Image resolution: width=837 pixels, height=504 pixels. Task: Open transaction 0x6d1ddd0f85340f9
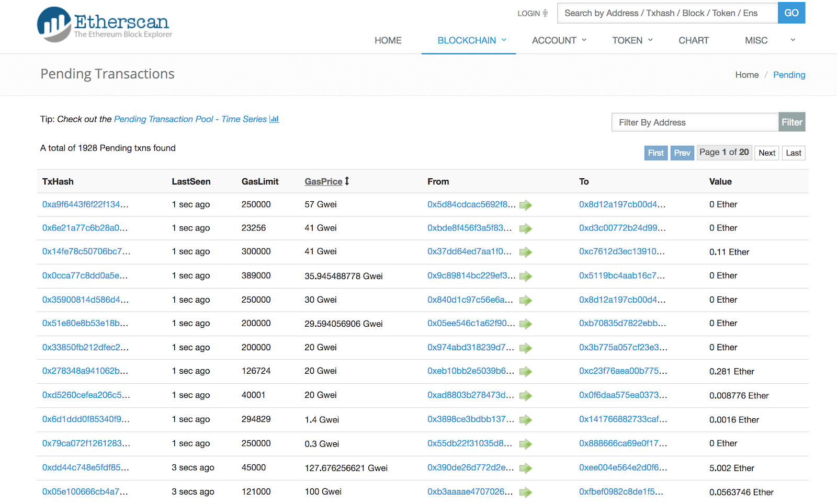pyautogui.click(x=86, y=419)
